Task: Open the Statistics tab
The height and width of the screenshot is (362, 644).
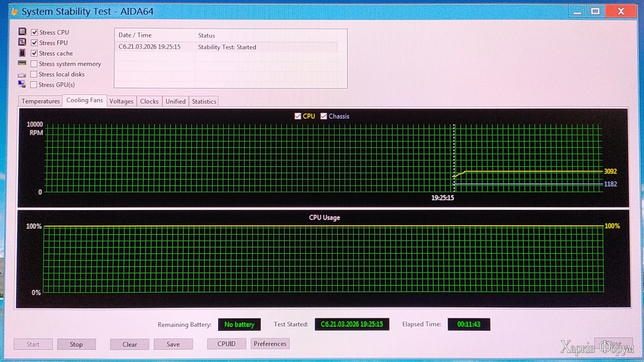Action: tap(204, 101)
